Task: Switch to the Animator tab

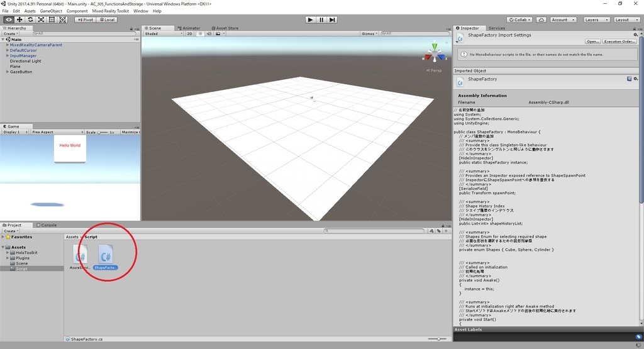Action: point(189,28)
